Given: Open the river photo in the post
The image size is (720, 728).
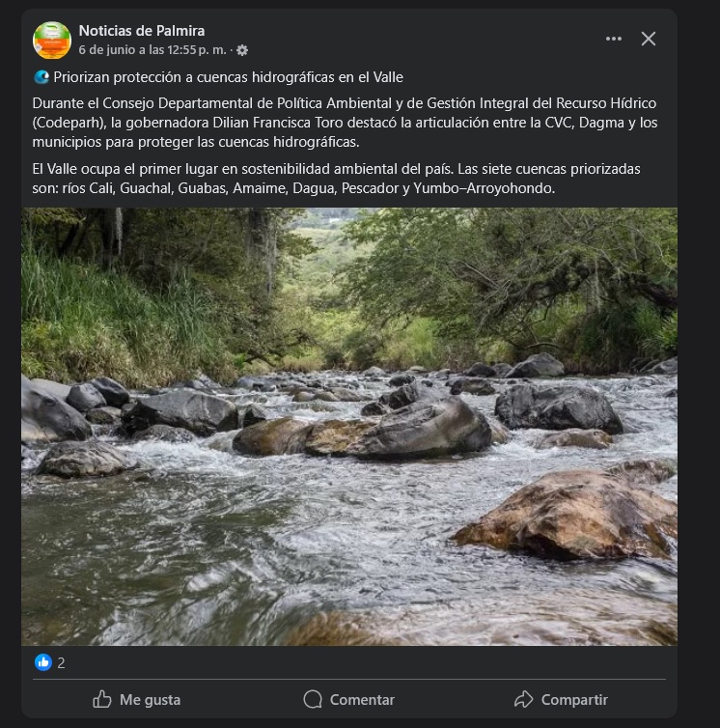Looking at the screenshot, I should pos(349,426).
